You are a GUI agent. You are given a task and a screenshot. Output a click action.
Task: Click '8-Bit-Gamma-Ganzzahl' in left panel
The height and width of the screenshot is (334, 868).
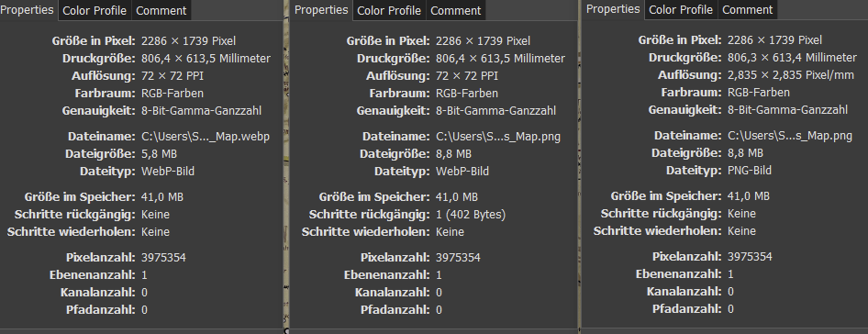pyautogui.click(x=202, y=111)
